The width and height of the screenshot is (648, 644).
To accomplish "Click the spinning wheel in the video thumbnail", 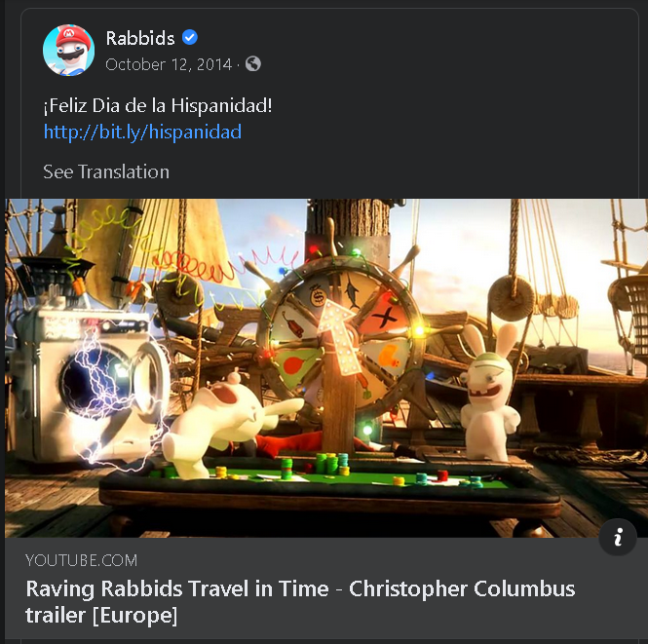I will pyautogui.click(x=340, y=334).
